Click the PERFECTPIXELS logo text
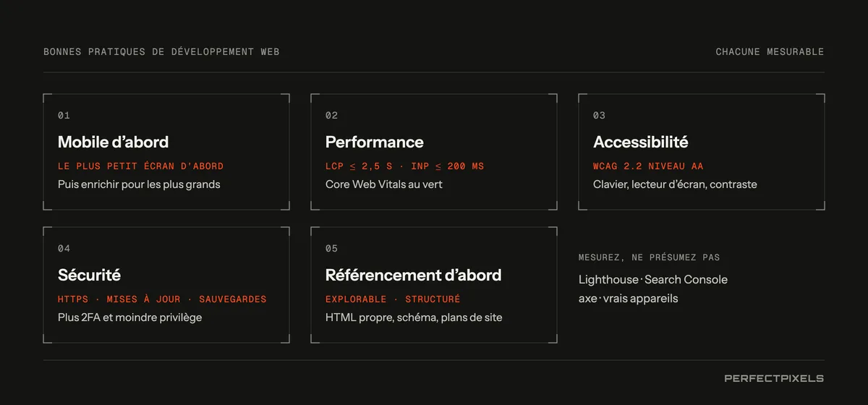868x405 pixels. tap(774, 378)
